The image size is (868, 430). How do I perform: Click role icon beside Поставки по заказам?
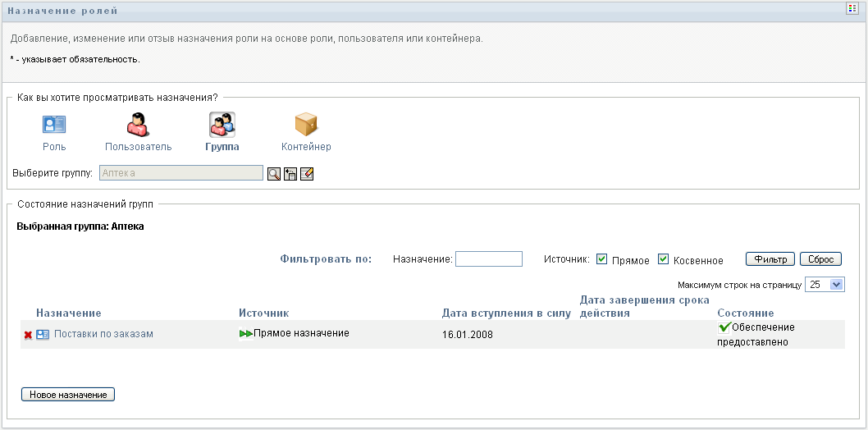click(43, 334)
